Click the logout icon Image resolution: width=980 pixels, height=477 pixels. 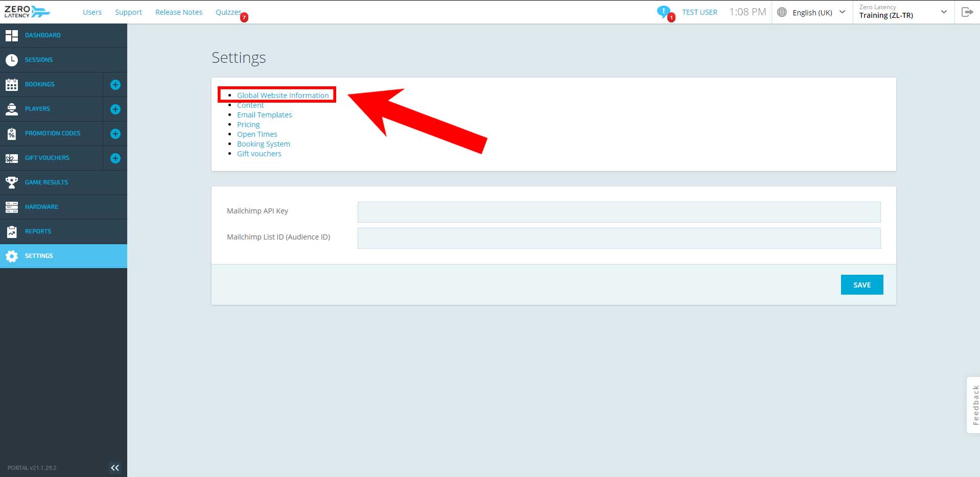coord(967,12)
